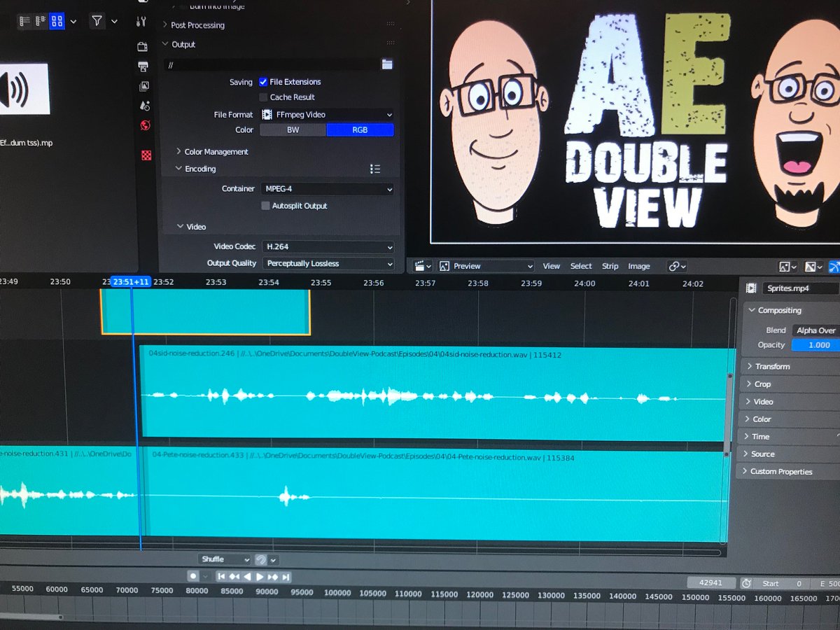The width and height of the screenshot is (840, 630).
Task: Switch file browser to vertical list display
Action: pyautogui.click(x=25, y=21)
